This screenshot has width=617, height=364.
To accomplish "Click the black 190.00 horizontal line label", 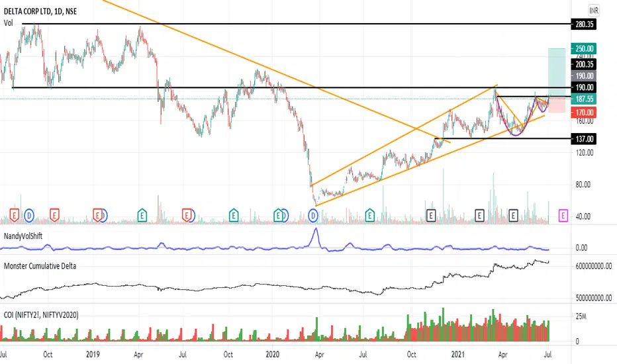I will 584,87.
